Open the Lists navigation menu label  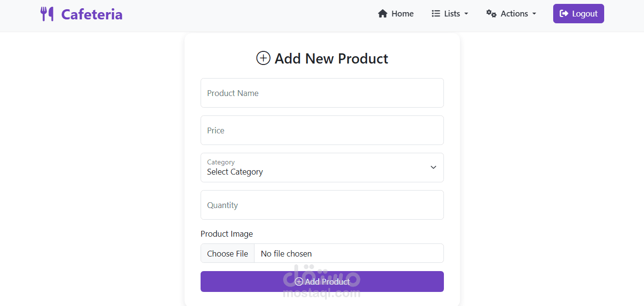pos(452,14)
